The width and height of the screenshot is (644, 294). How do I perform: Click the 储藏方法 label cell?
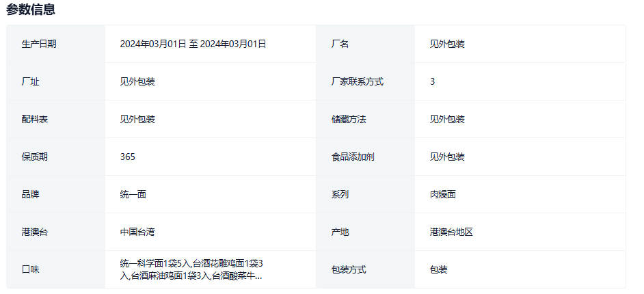coord(349,119)
